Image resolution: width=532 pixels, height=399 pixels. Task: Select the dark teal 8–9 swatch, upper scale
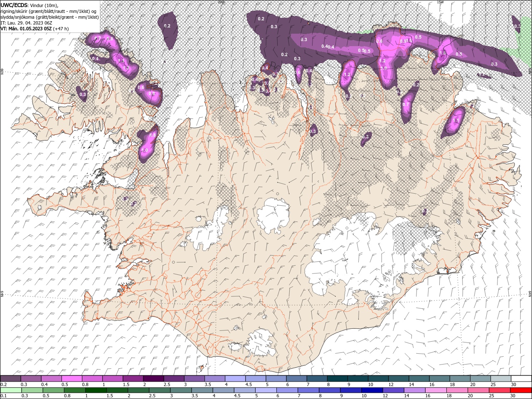(x=337, y=379)
